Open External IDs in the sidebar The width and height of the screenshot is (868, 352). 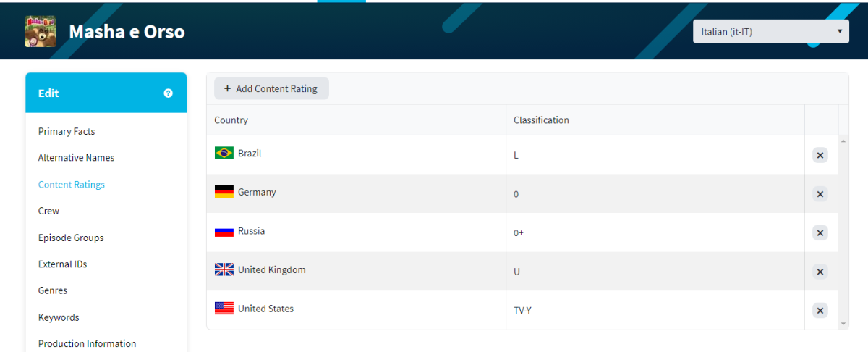pos(62,264)
